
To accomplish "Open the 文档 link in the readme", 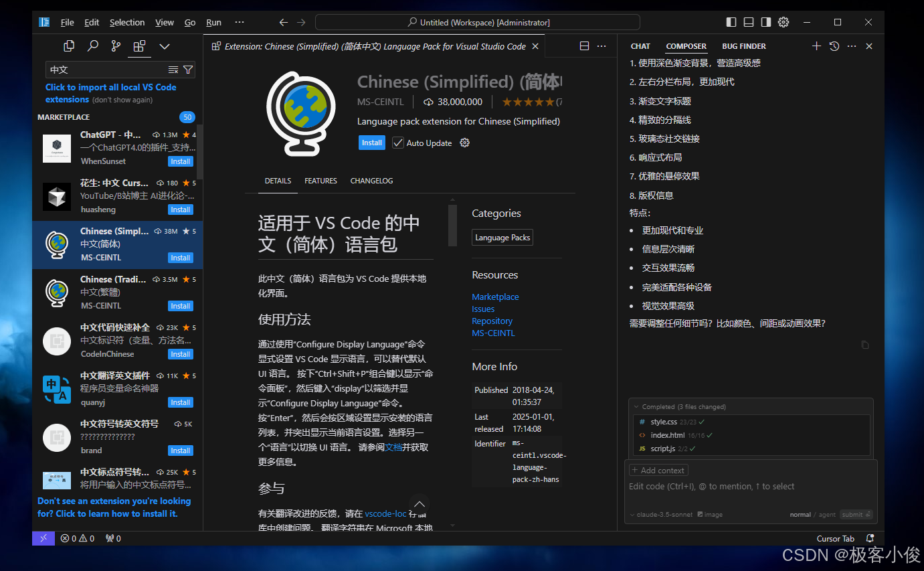I will (393, 447).
